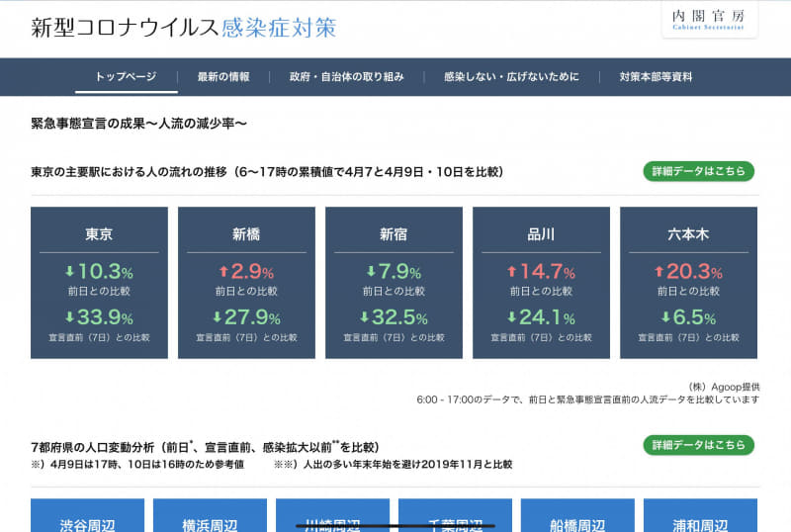
Task: Click the 14.7% value in 品川
Action: [548, 272]
